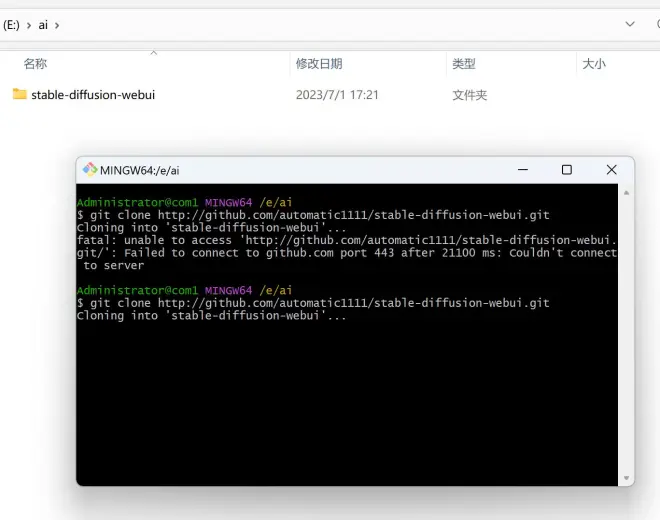Select the stable-diffusion-webui file name

[93, 95]
